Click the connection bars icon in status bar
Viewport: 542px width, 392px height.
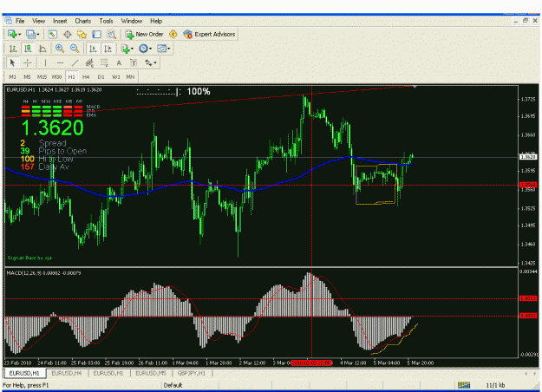464,385
